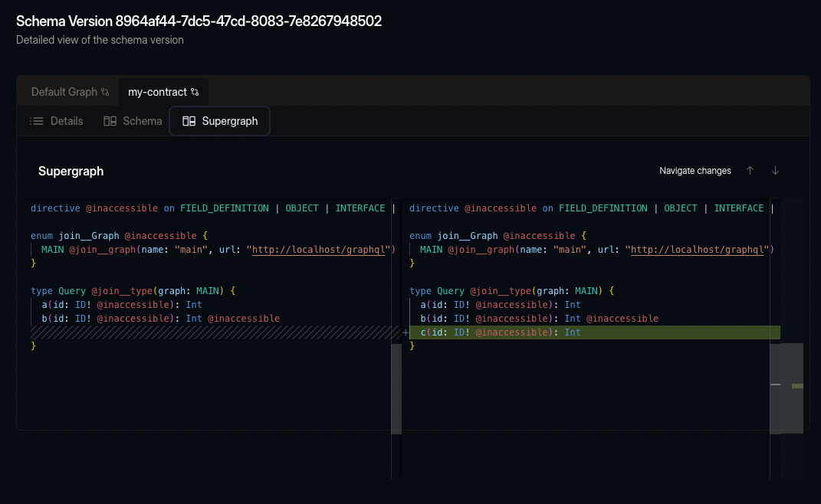
Task: Click the Supergraph panel icon
Action: (189, 120)
